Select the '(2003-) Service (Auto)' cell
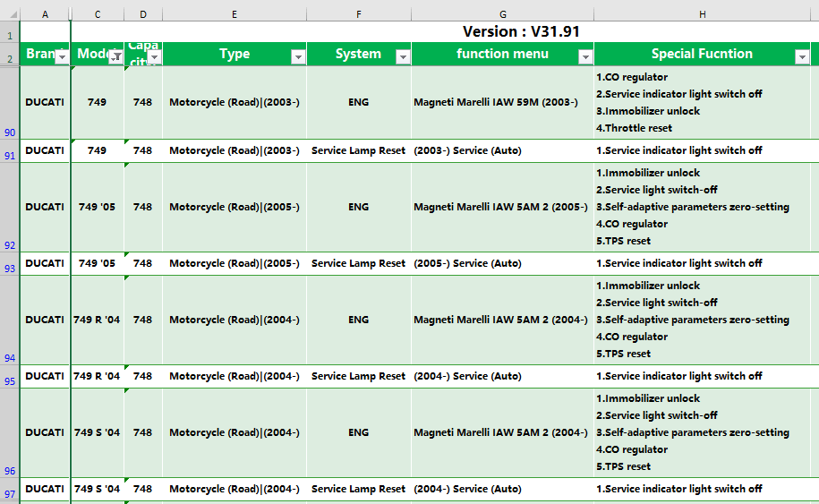Image resolution: width=819 pixels, height=504 pixels. (502, 151)
